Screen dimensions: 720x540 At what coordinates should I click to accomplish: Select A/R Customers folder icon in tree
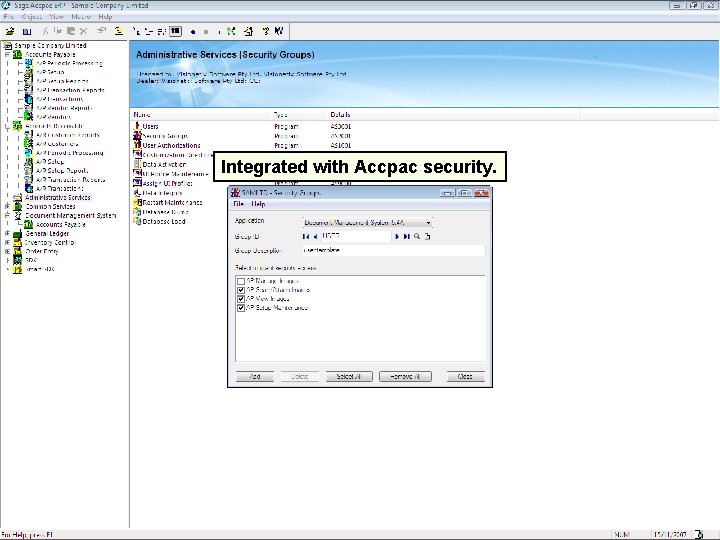point(28,144)
